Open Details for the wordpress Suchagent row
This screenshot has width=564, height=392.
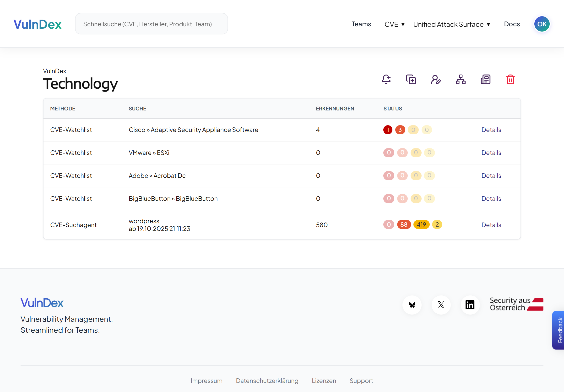[x=491, y=225]
